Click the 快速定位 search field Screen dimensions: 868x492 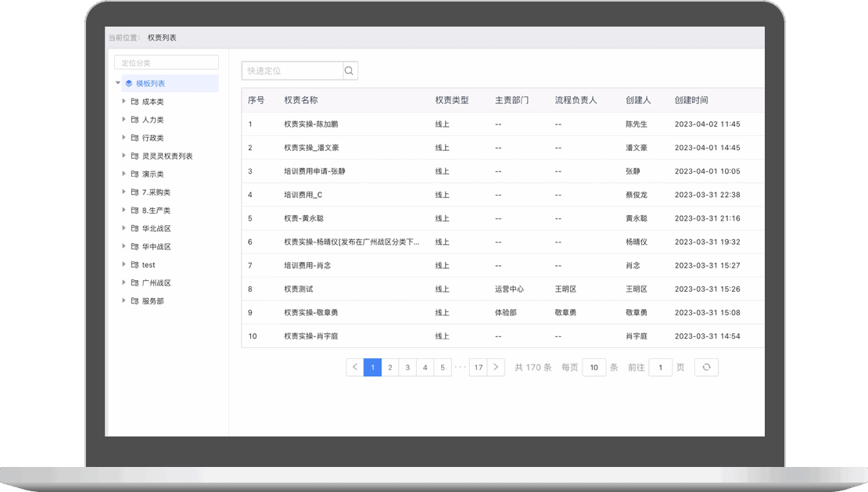pos(292,71)
